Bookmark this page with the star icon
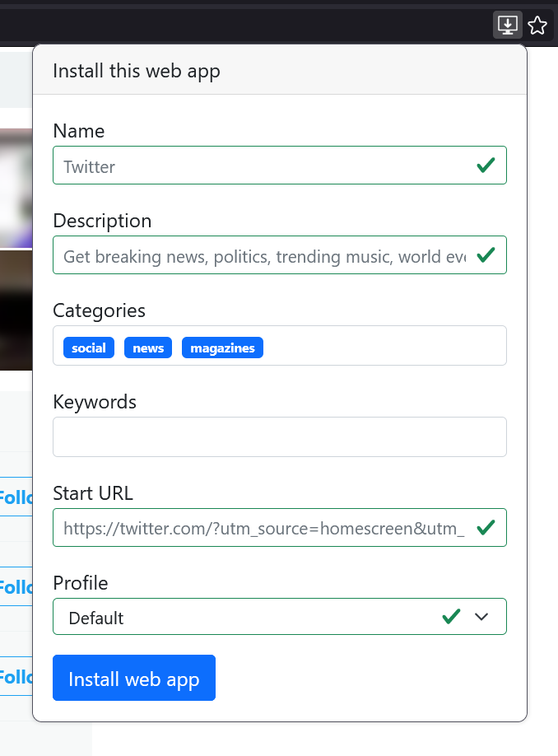The width and height of the screenshot is (558, 756). [x=537, y=25]
